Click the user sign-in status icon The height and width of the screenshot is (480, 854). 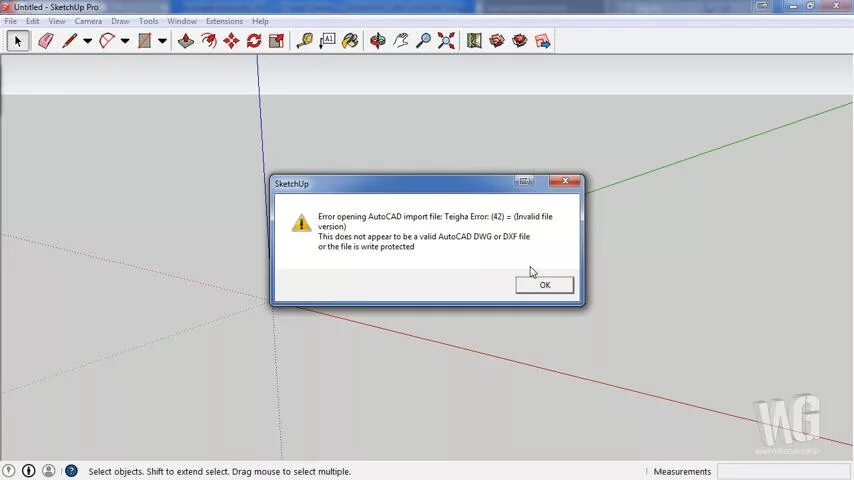(48, 471)
